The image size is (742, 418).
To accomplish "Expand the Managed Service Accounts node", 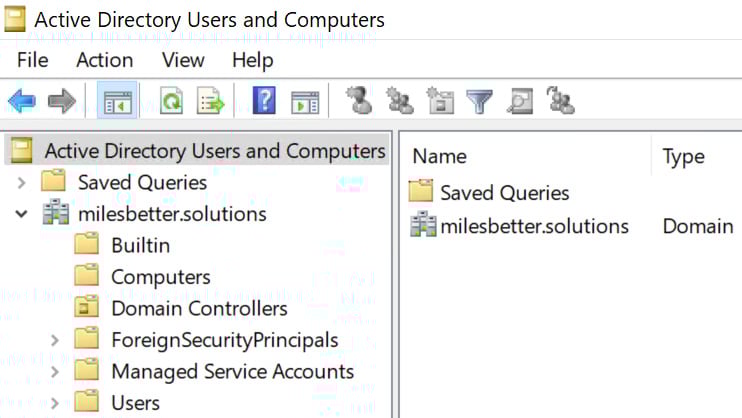I will [x=55, y=372].
